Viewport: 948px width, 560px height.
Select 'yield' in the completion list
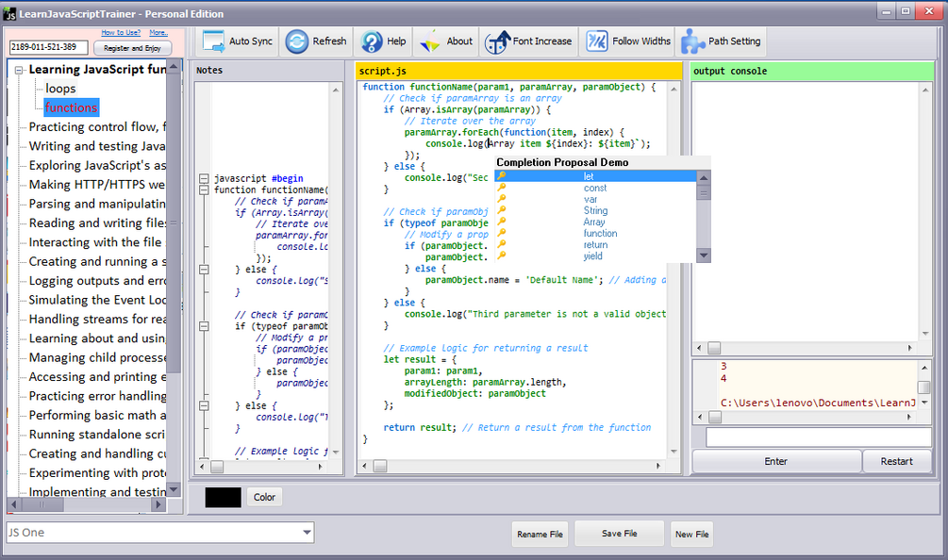(595, 256)
